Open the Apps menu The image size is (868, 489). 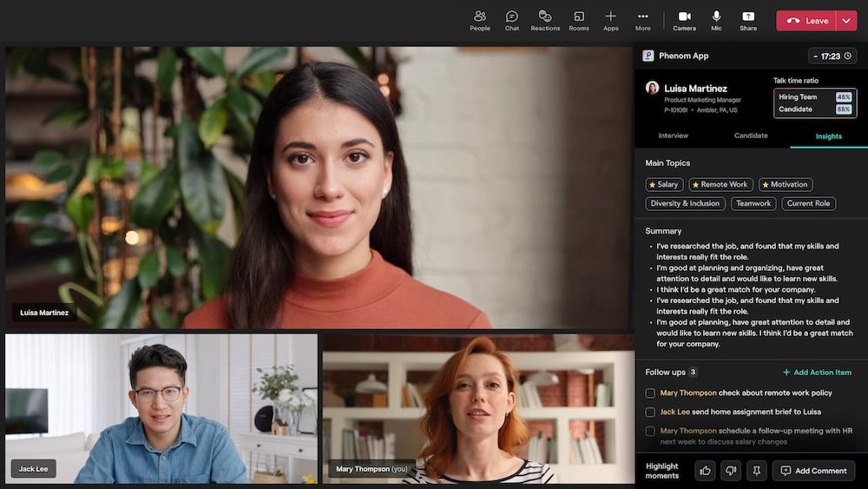610,21
